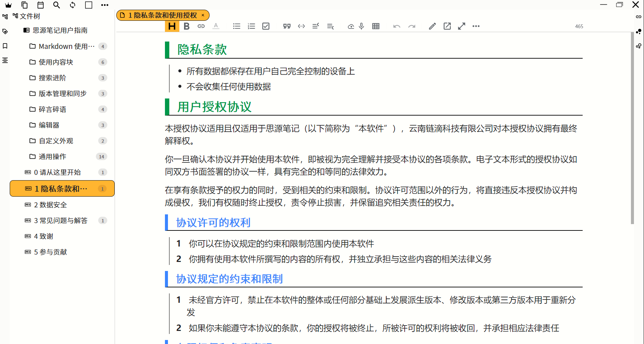This screenshot has height=344, width=644.
Task: Insert a table into the document
Action: [x=376, y=26]
